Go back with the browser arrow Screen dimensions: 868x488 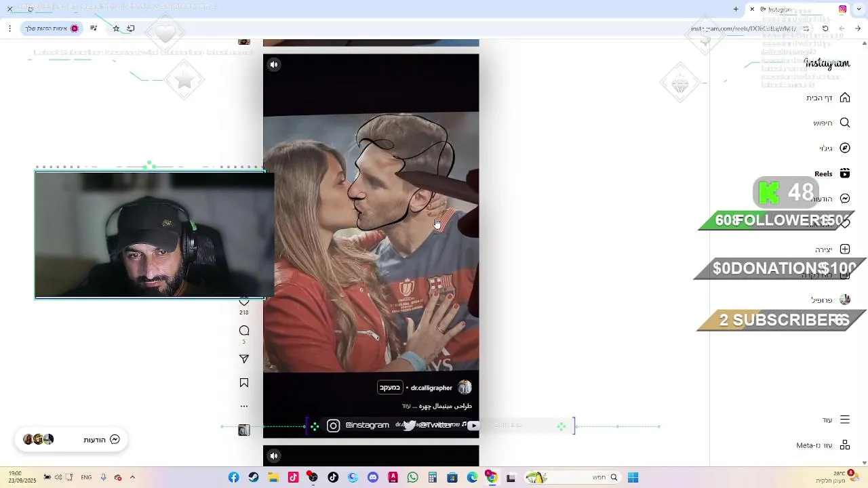(858, 28)
